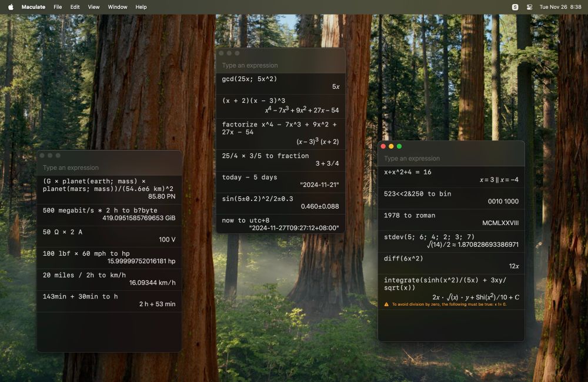The image size is (588, 382).
Task: Select the 25/4 × 3/5 to fraction expression
Action: (x=266, y=156)
